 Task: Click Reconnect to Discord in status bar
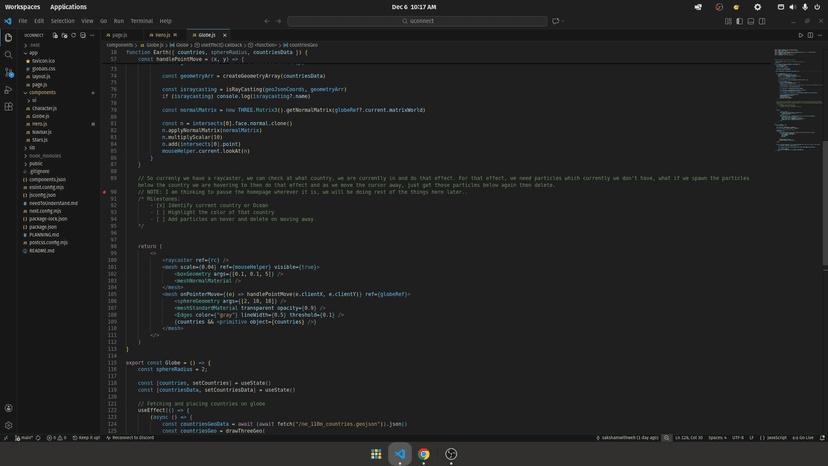click(131, 437)
